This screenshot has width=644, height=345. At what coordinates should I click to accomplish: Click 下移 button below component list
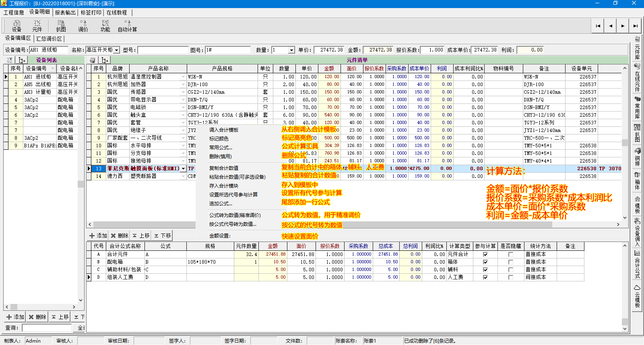(x=163, y=236)
